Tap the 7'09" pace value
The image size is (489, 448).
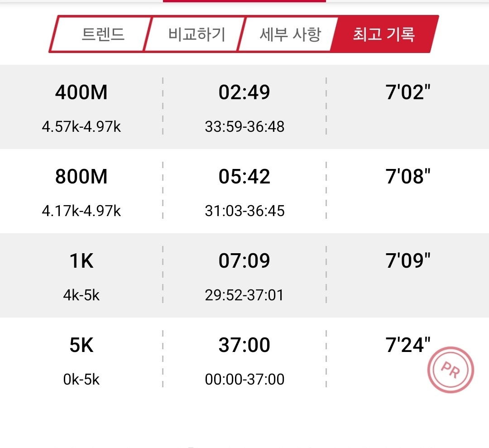pyautogui.click(x=407, y=261)
